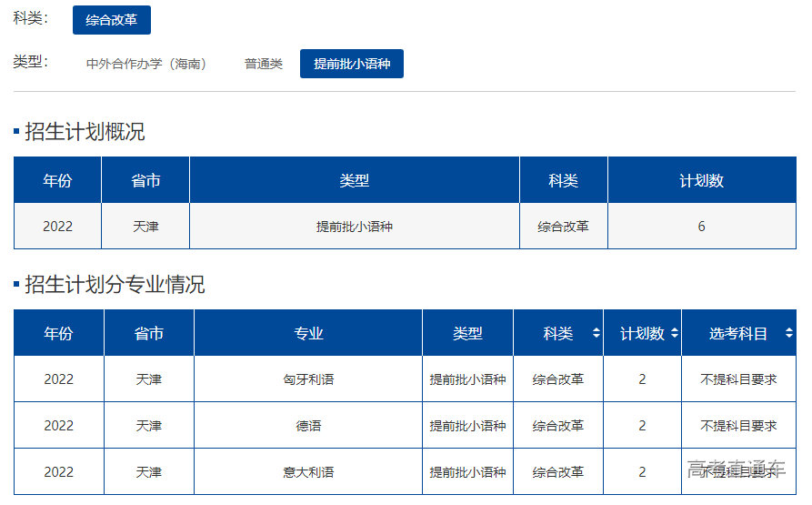Click the 德语 major cell
Viewport: 812px width, 505px height.
[308, 426]
